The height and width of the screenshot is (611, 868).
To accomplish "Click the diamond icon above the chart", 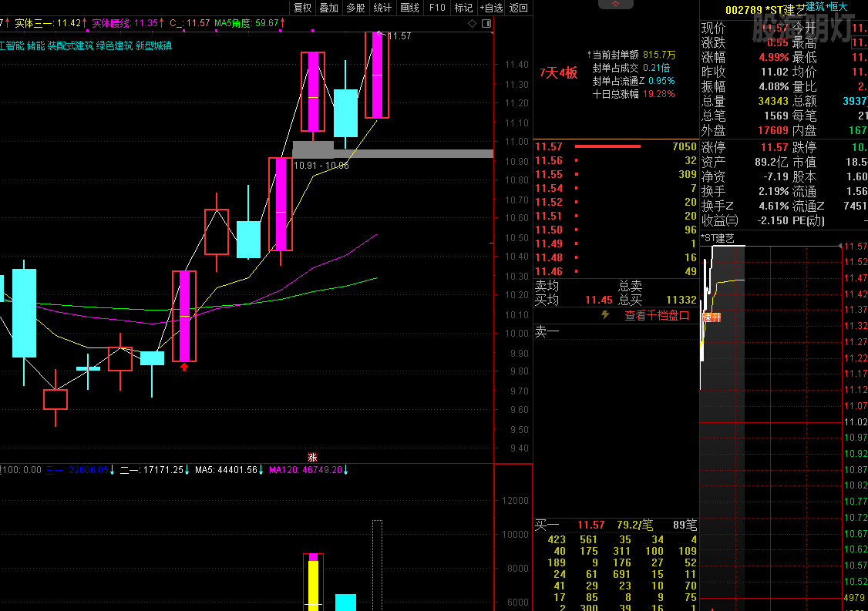I will 472,23.
